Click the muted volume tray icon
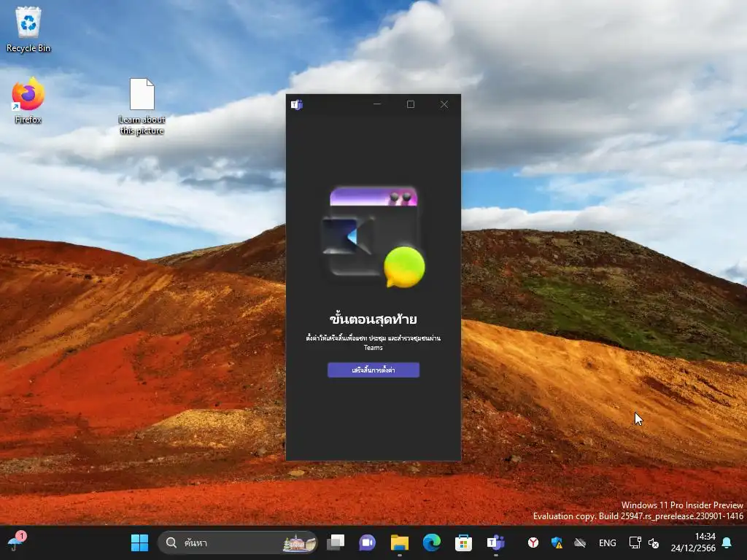The image size is (747, 560). [x=654, y=542]
